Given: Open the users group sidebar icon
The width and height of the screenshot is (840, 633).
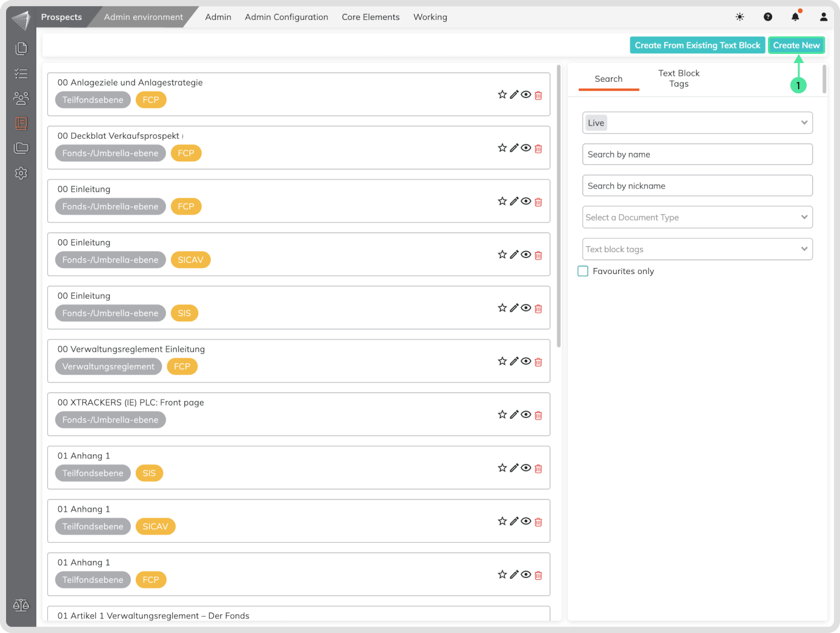Looking at the screenshot, I should [x=21, y=98].
